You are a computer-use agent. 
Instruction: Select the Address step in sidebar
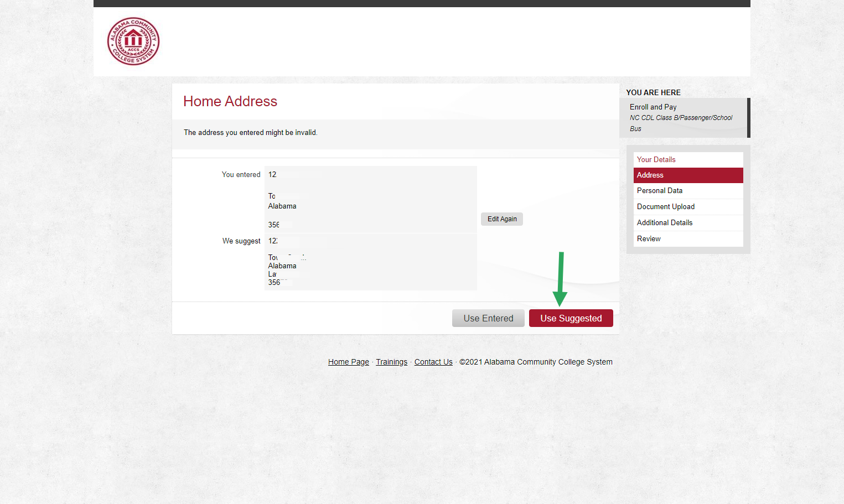pos(688,175)
